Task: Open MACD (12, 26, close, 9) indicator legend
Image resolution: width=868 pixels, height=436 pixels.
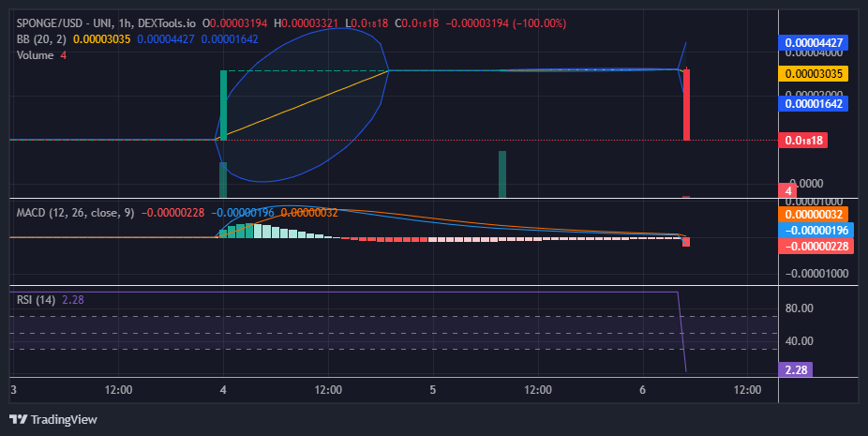Action: 75,213
